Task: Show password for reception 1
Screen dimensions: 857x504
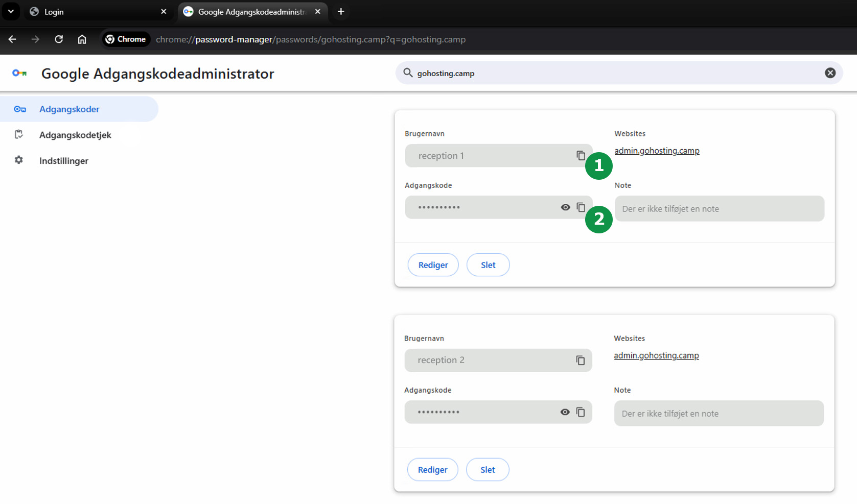Action: tap(565, 207)
